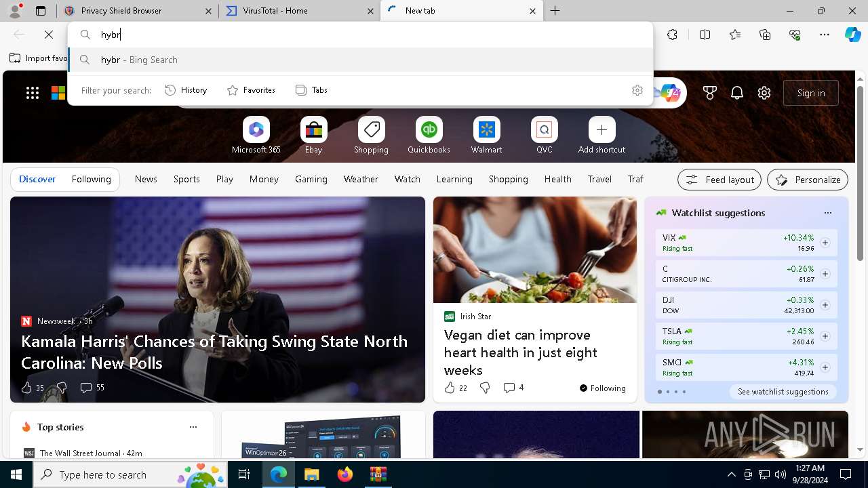This screenshot has height=488, width=868.
Task: Open the Action Center notifications
Action: click(846, 474)
